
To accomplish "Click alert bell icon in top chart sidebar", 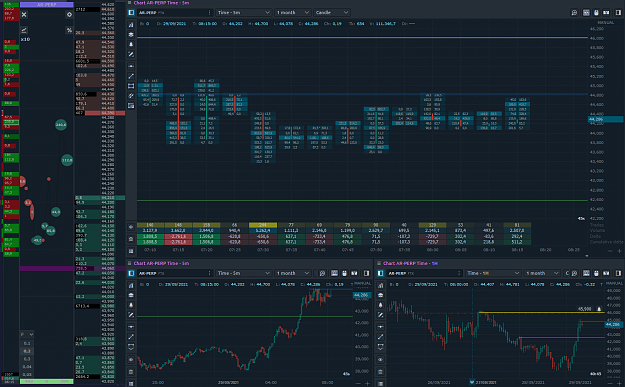I will click(131, 44).
